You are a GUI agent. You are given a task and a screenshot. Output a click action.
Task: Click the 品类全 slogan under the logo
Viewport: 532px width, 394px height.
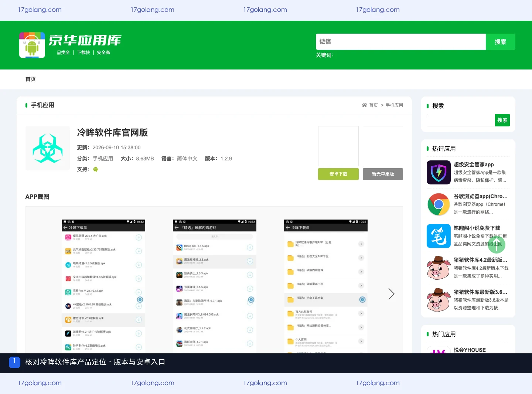coord(63,52)
